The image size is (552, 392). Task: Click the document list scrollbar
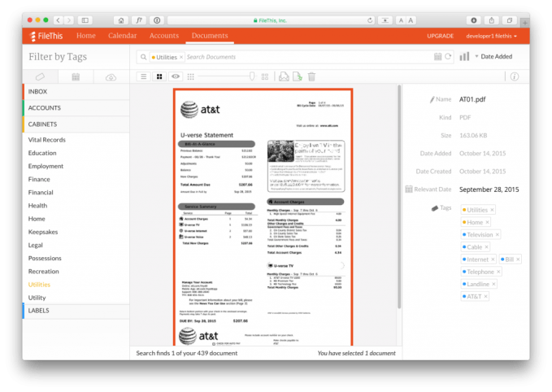(399, 198)
